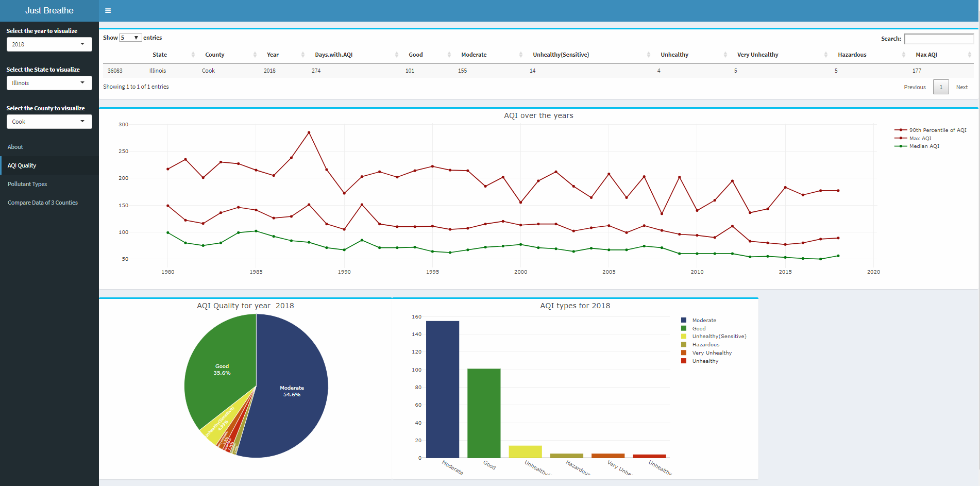Viewport: 980px width, 486px height.
Task: Click the Good 35.6% pie slice
Action: pos(222,369)
